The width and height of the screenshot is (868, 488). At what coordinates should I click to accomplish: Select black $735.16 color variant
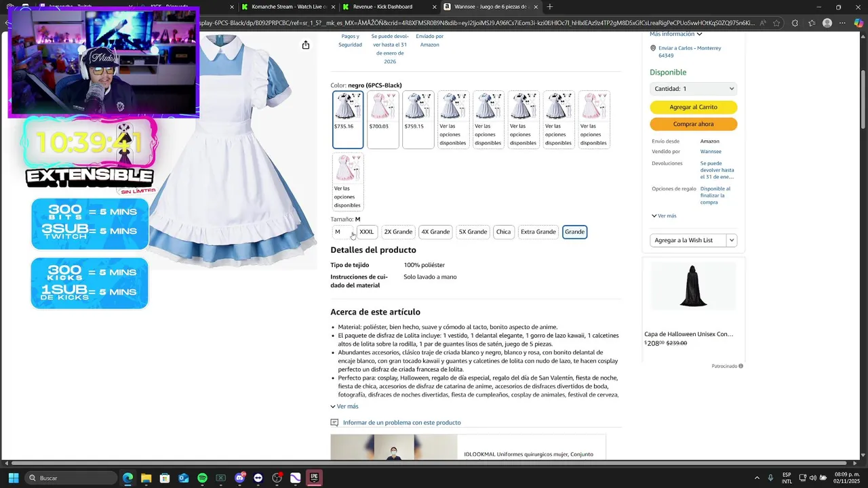348,119
